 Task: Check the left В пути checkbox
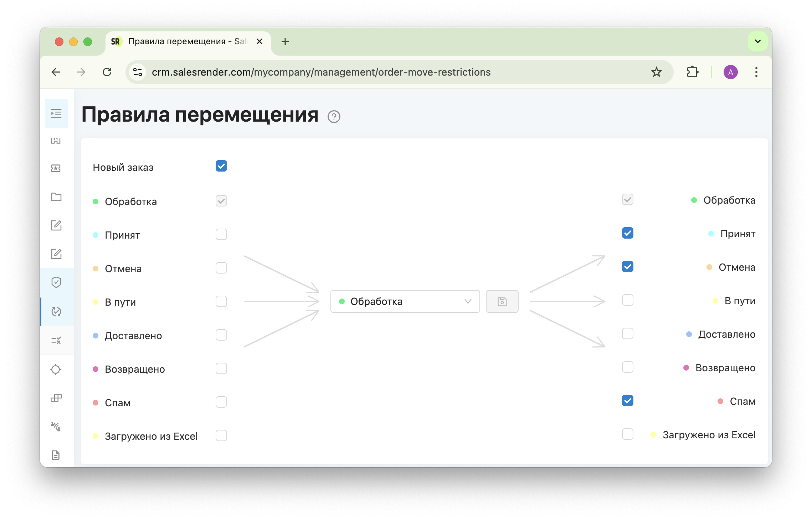point(221,301)
